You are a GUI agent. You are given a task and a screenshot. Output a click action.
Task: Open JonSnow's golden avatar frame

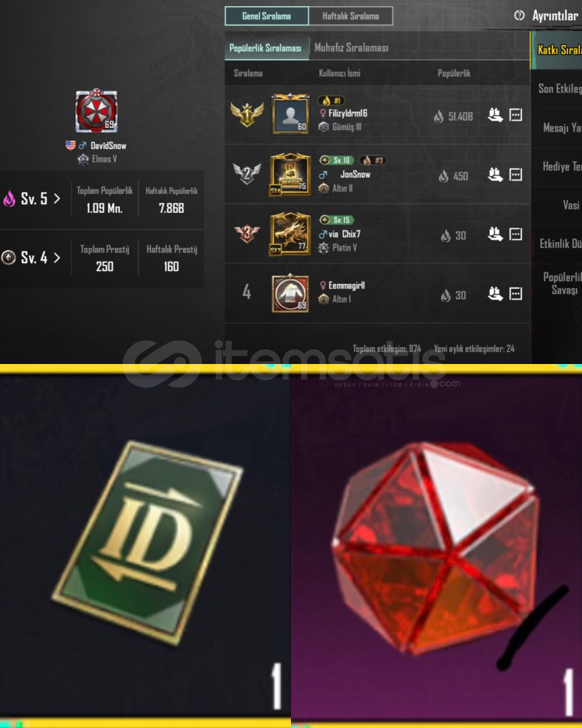(290, 175)
